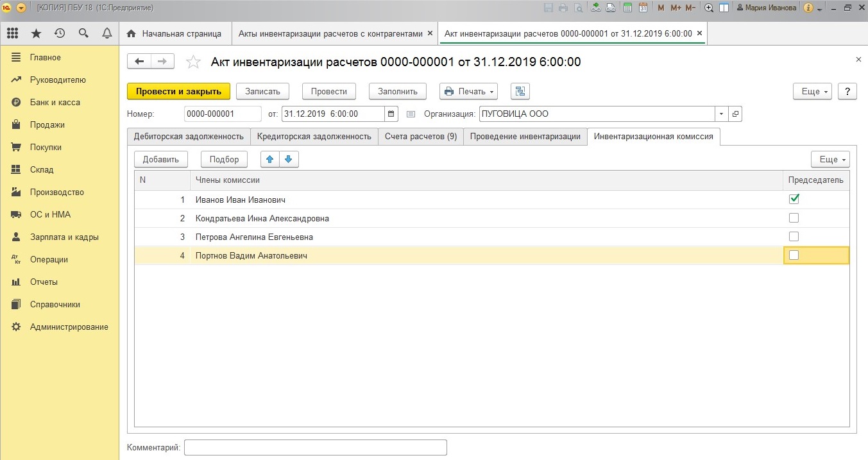Open calculator icon in title bar
The width and height of the screenshot is (868, 460).
[x=627, y=8]
